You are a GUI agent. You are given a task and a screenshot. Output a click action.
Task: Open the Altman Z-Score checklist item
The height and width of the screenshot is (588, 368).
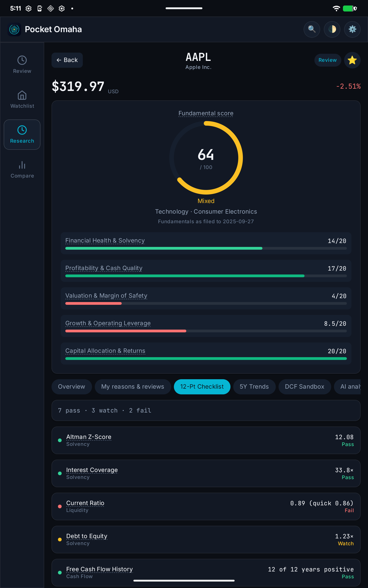click(x=206, y=440)
